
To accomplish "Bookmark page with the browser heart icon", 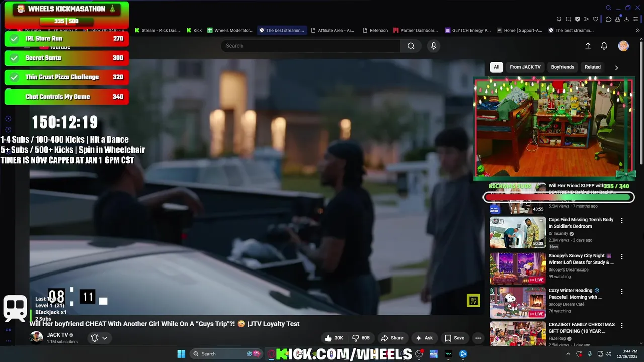I will tap(595, 19).
